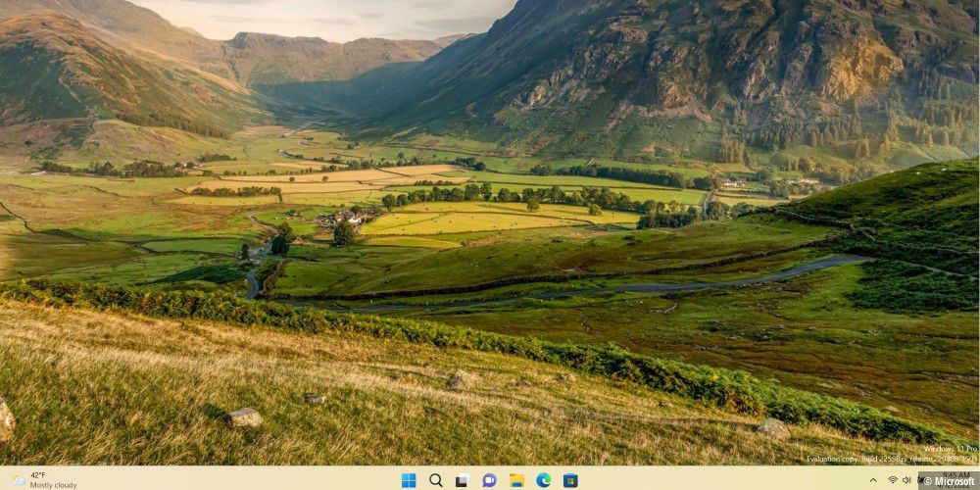Click the volume speaker tray icon
The width and height of the screenshot is (980, 490).
point(908,480)
